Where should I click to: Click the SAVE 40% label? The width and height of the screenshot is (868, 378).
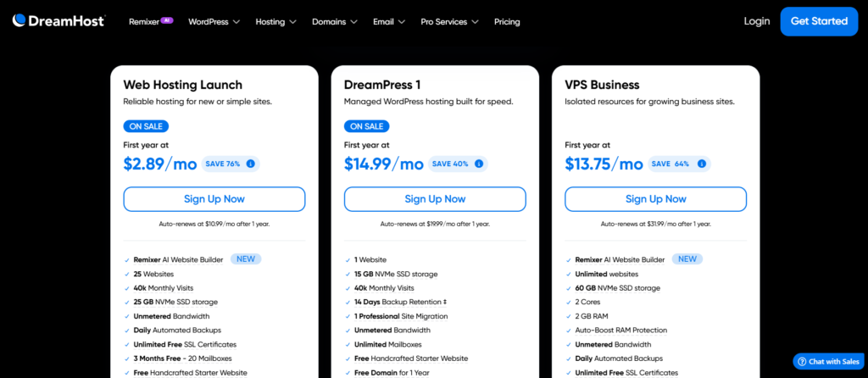[450, 164]
